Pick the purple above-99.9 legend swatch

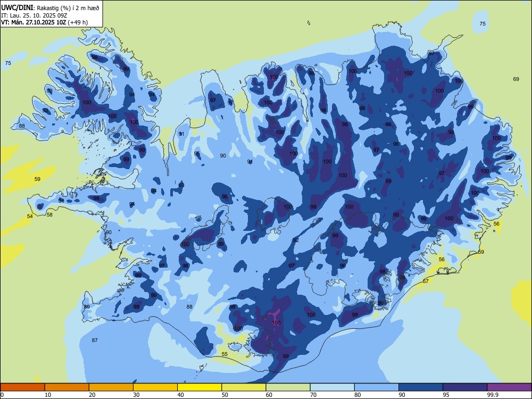509,387
